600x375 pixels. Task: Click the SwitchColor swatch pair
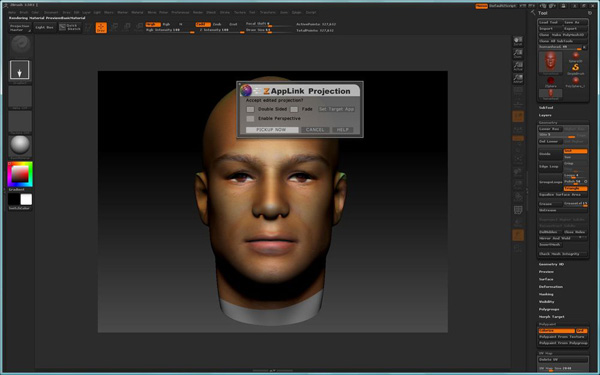pyautogui.click(x=20, y=199)
